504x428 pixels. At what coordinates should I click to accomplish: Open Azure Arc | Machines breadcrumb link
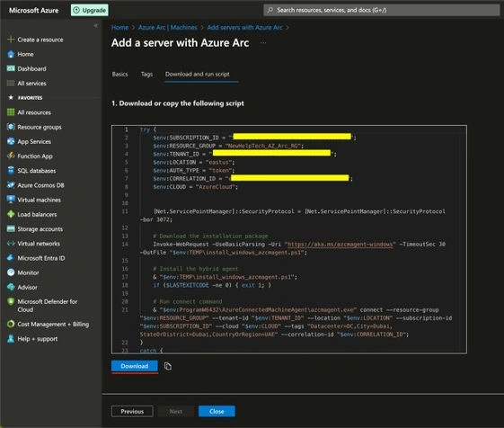(x=168, y=28)
